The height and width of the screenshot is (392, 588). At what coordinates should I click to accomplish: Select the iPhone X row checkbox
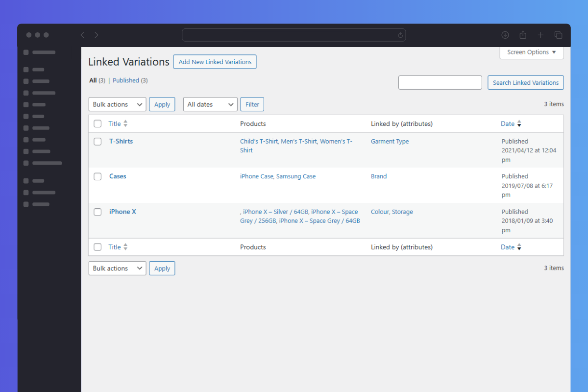click(98, 212)
